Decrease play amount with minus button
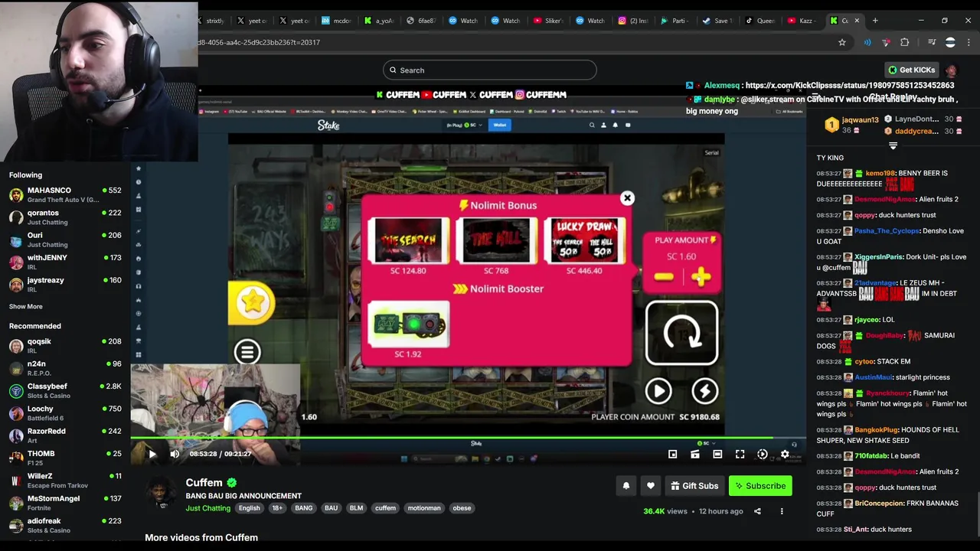Viewport: 980px width, 551px height. (x=664, y=277)
